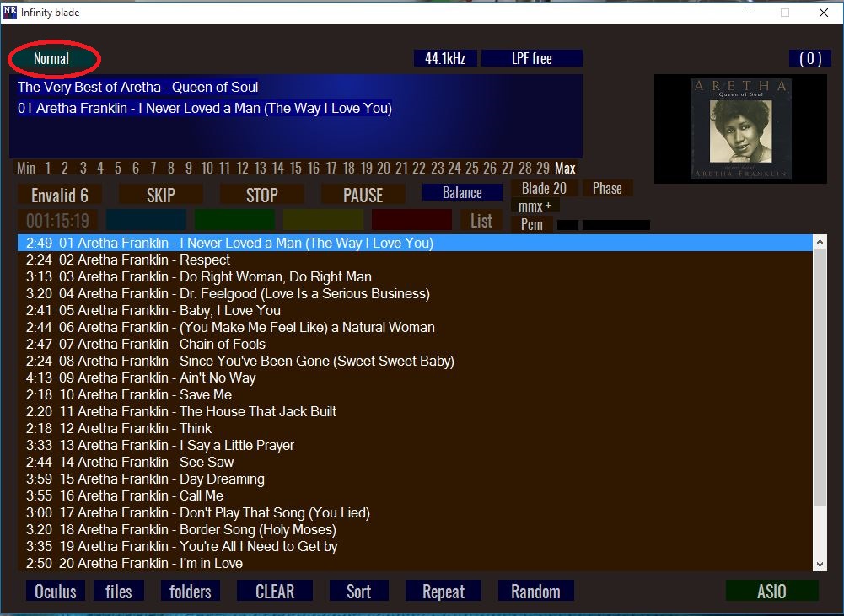The image size is (844, 616).
Task: Click the olive yellow color button
Action: click(323, 220)
